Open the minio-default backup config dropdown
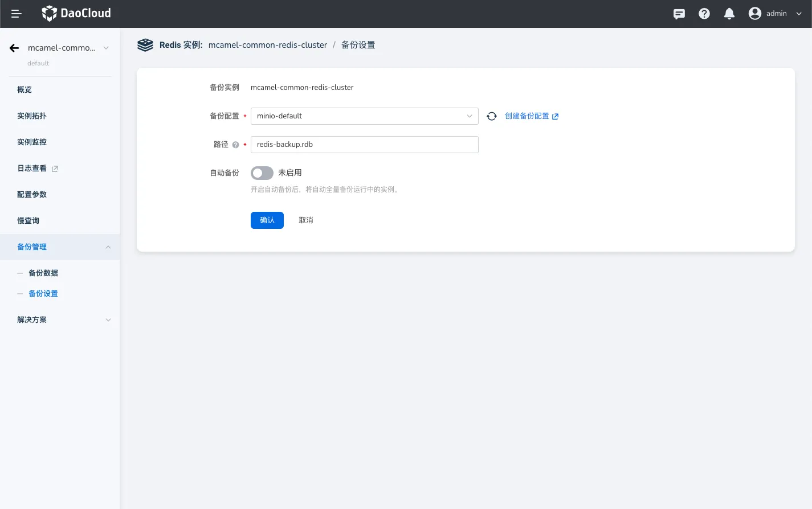 [x=364, y=116]
